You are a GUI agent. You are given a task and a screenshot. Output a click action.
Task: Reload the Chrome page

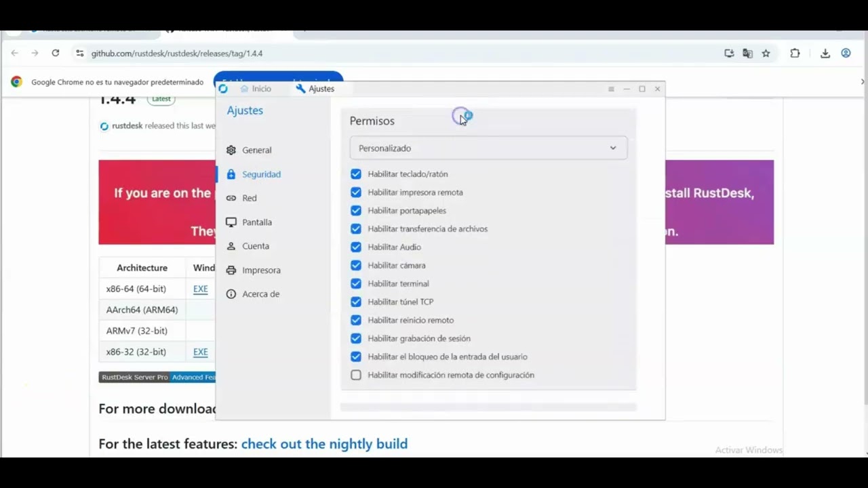pos(56,53)
